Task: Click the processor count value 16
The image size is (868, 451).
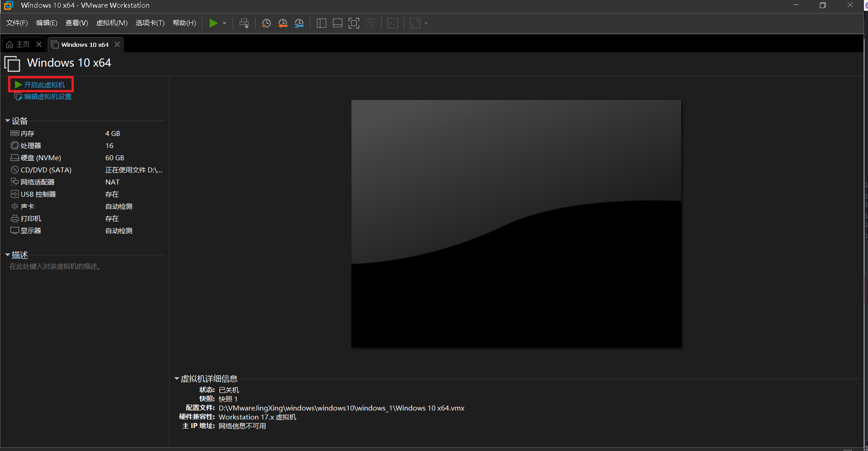Action: (x=109, y=146)
